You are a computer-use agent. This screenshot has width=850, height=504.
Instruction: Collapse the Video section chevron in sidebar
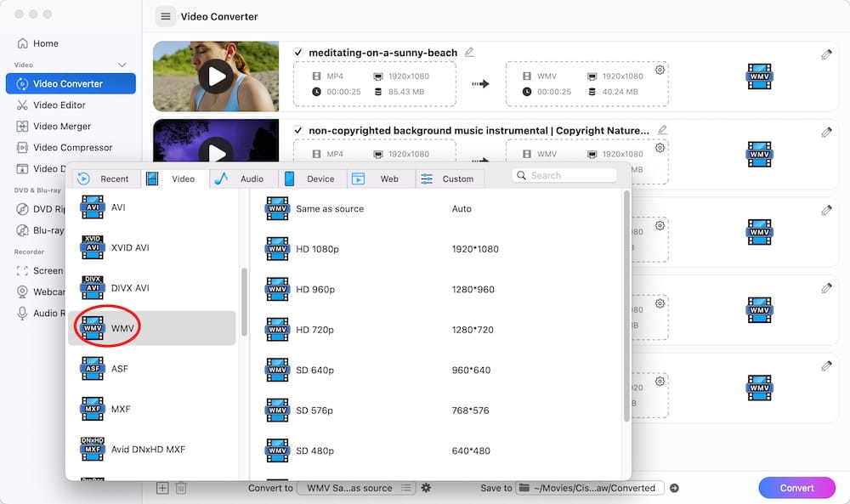(x=122, y=65)
